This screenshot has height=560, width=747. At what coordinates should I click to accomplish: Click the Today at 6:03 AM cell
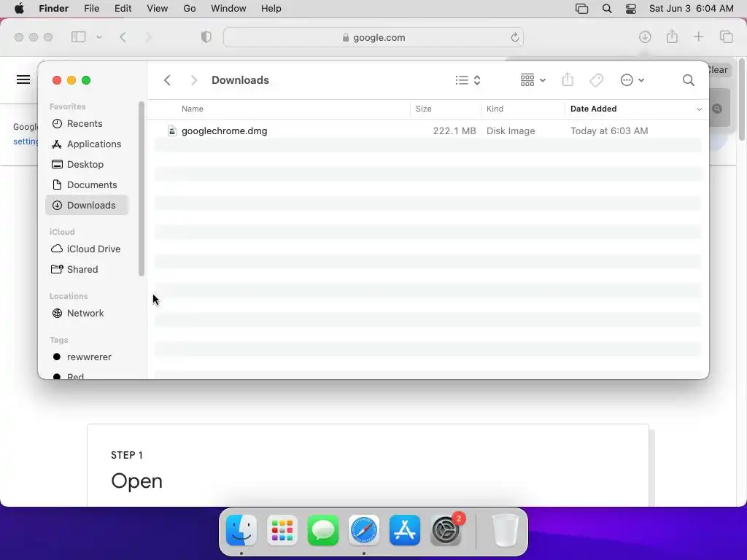[609, 131]
